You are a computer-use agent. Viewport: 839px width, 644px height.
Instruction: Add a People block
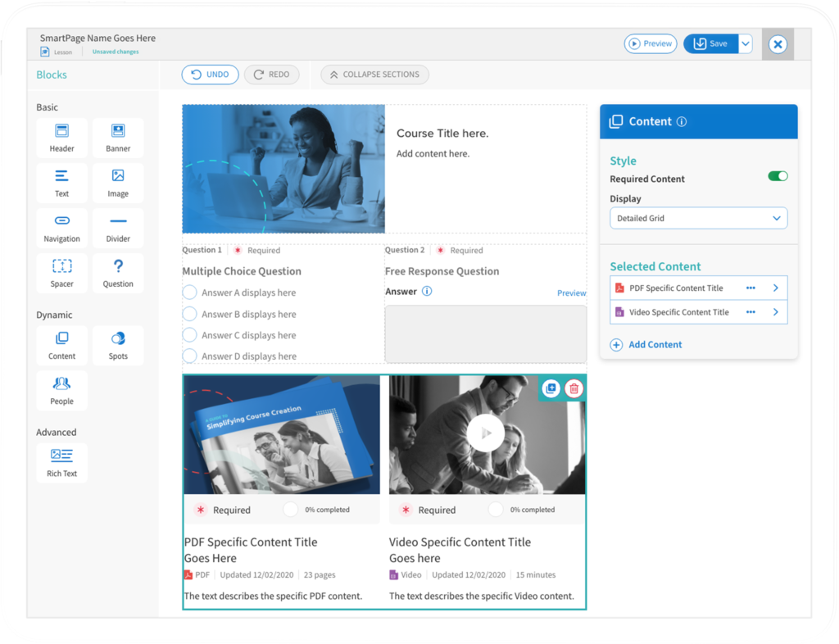(61, 391)
